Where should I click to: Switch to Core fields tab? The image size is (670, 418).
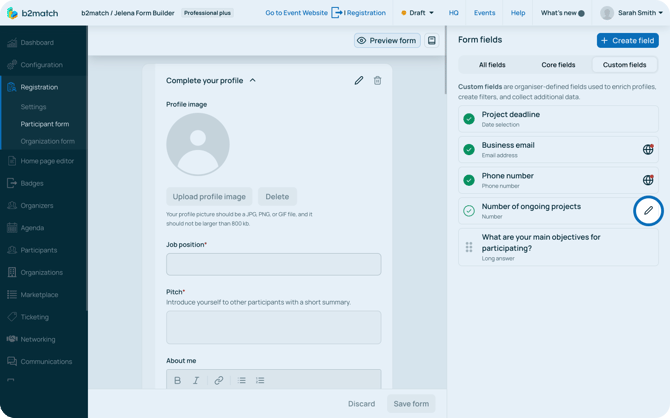(x=558, y=65)
